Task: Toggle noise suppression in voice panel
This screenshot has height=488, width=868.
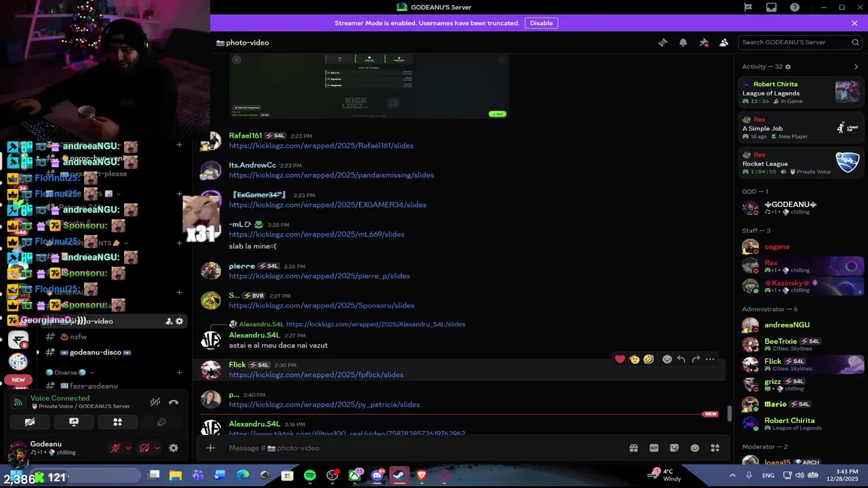Action: tap(155, 402)
